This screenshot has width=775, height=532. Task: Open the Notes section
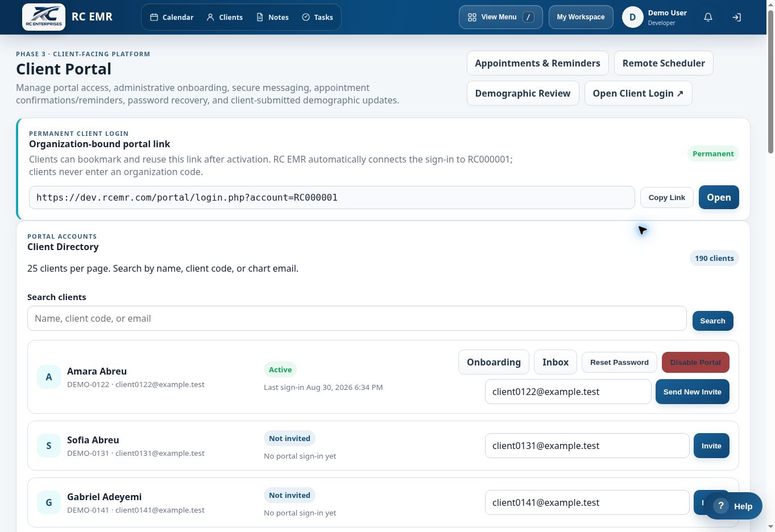(x=272, y=17)
